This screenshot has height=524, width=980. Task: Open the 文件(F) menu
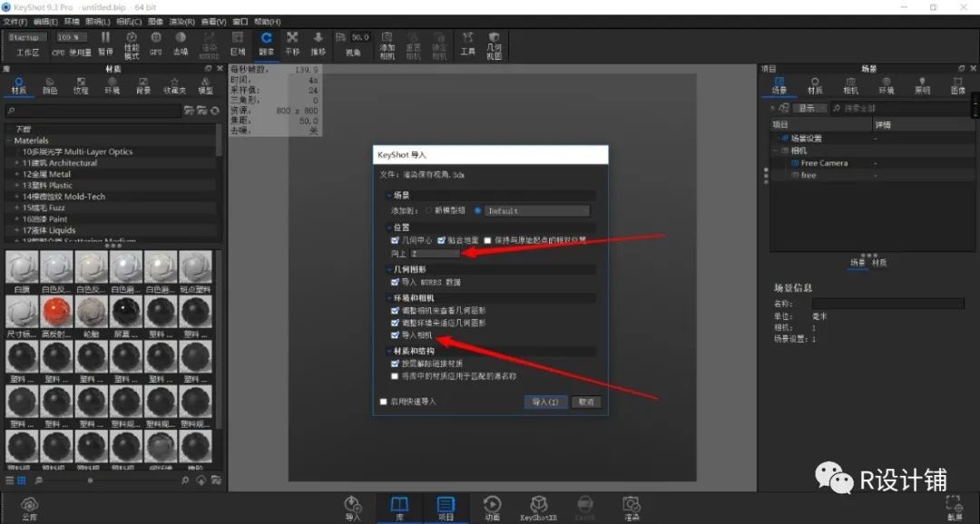(15, 22)
